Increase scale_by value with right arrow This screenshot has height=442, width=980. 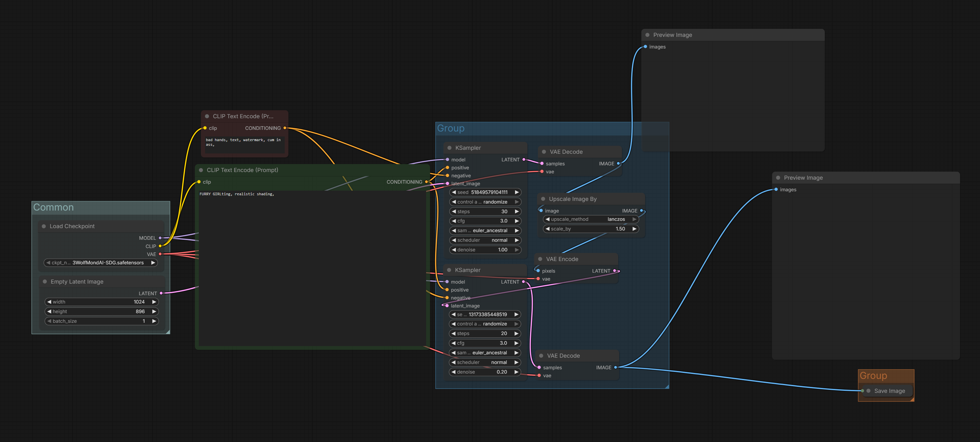[x=634, y=229]
